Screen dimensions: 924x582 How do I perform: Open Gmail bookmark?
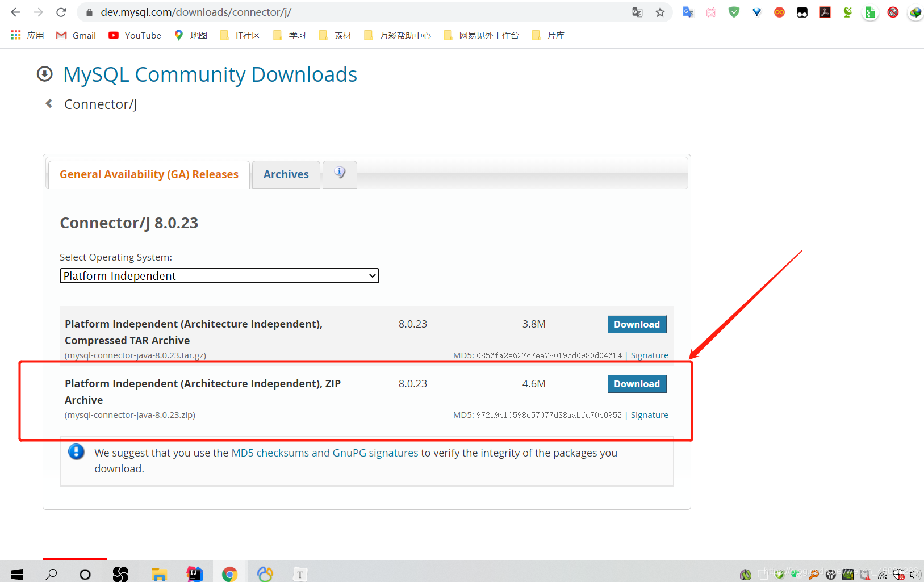click(76, 35)
